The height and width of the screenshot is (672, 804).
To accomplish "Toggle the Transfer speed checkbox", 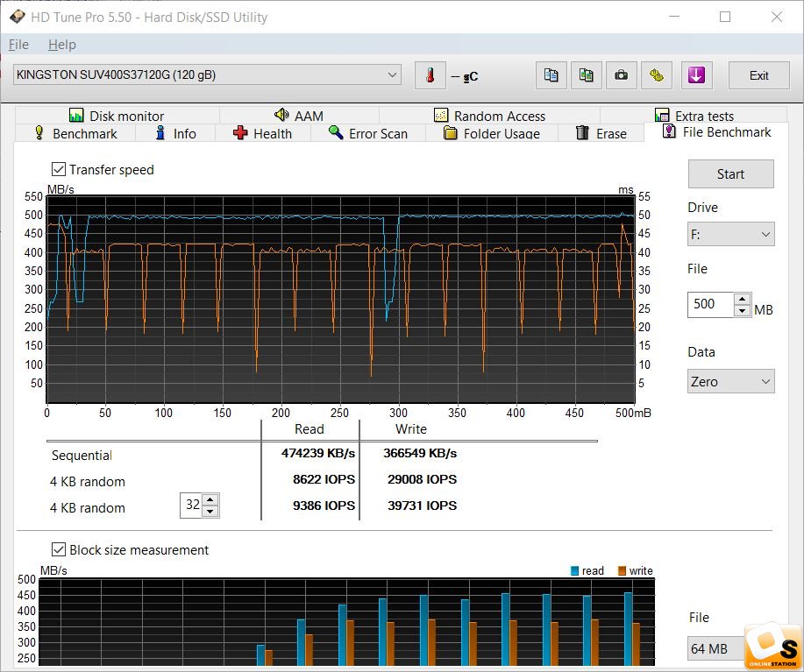I will pos(59,169).
